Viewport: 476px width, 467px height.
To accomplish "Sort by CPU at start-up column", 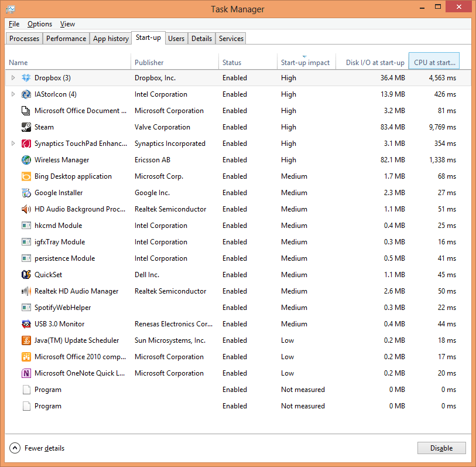I will [434, 62].
